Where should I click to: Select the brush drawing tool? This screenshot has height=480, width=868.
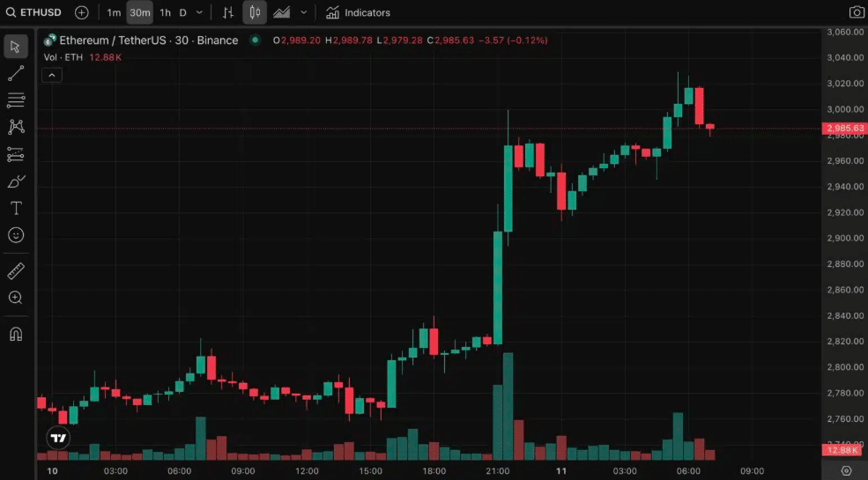[x=16, y=181]
